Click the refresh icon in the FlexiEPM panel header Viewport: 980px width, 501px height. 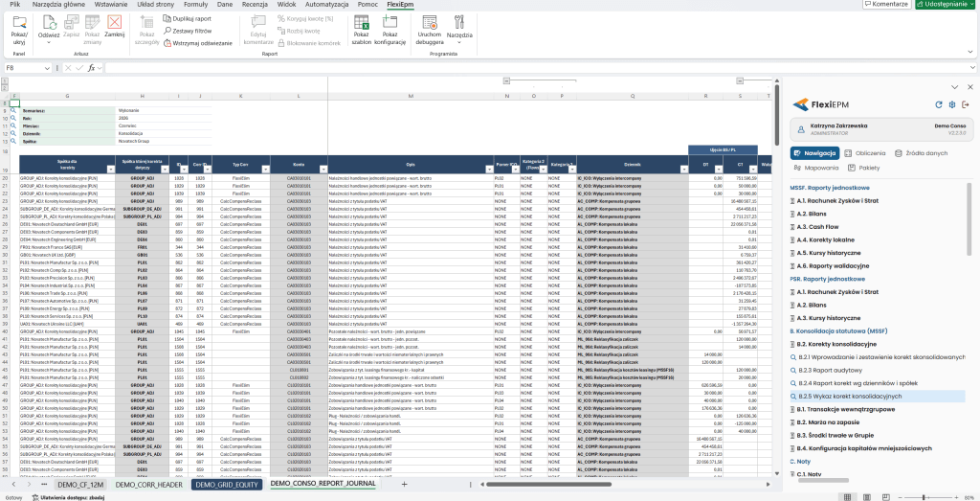[938, 104]
